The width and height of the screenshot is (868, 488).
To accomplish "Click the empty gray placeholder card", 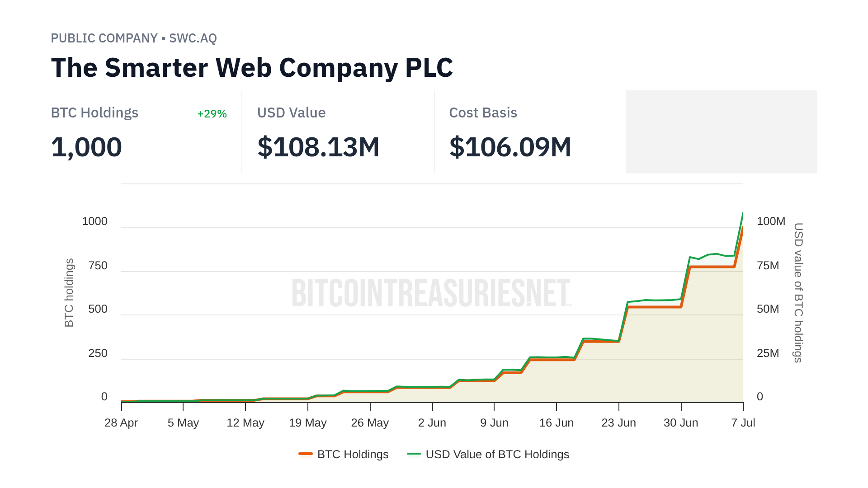I will point(721,132).
